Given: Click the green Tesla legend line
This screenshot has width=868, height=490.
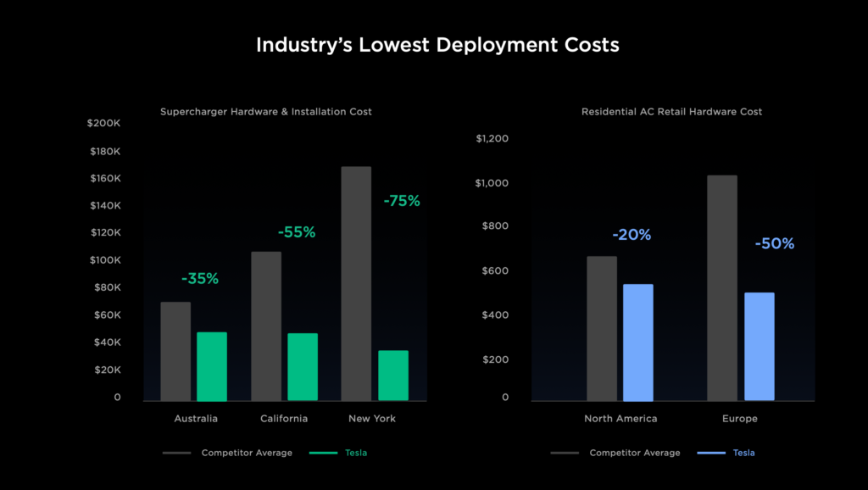Looking at the screenshot, I should point(323,453).
